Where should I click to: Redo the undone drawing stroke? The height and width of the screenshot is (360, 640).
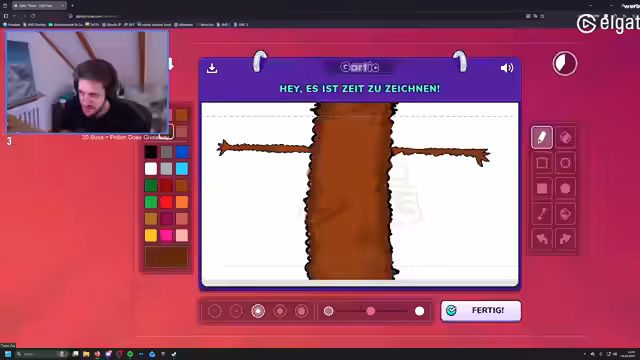pos(565,239)
